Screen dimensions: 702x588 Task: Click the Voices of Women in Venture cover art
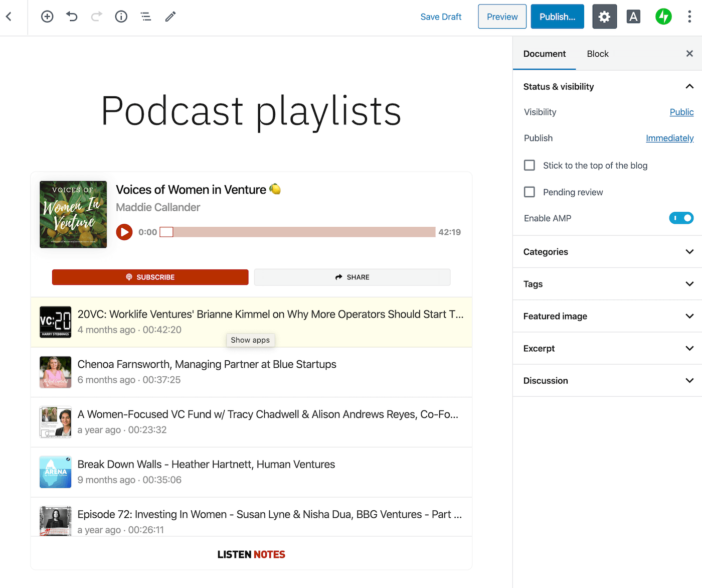(73, 214)
